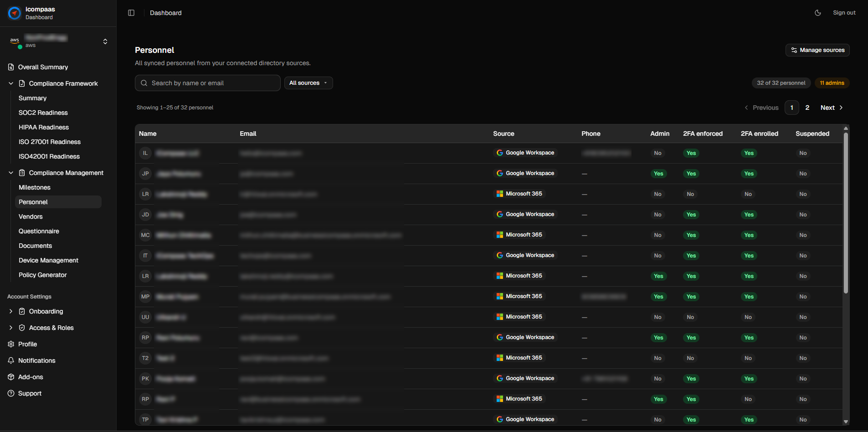Click the Manage sources button
This screenshot has width=868, height=432.
point(817,50)
